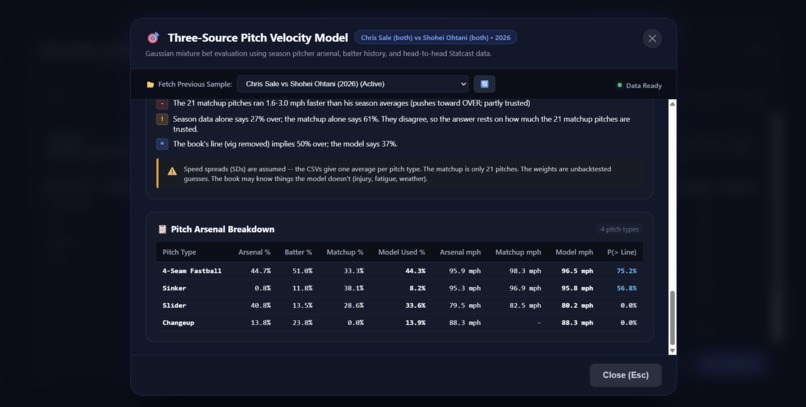Click the refresh sample icon button

(x=484, y=84)
